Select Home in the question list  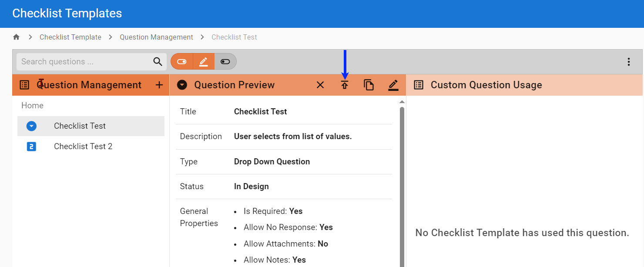pos(32,105)
